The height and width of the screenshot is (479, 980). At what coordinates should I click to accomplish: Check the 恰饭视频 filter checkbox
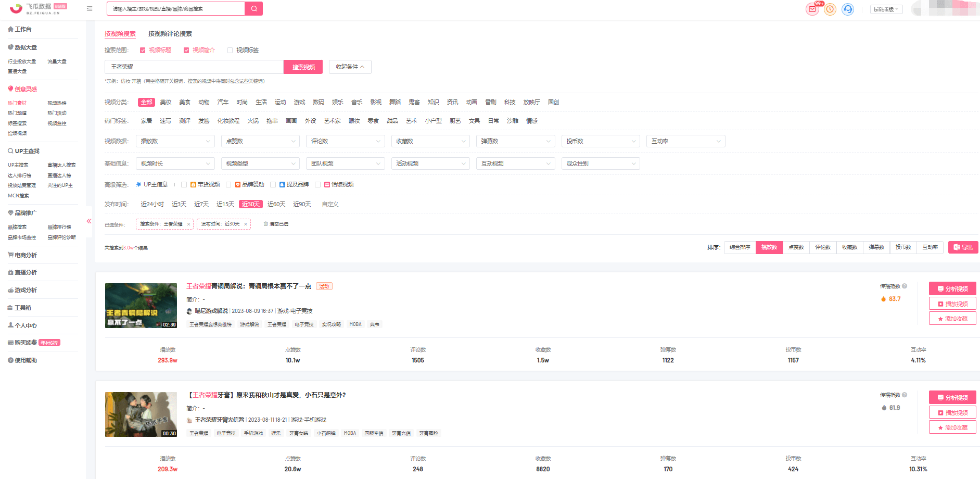317,184
